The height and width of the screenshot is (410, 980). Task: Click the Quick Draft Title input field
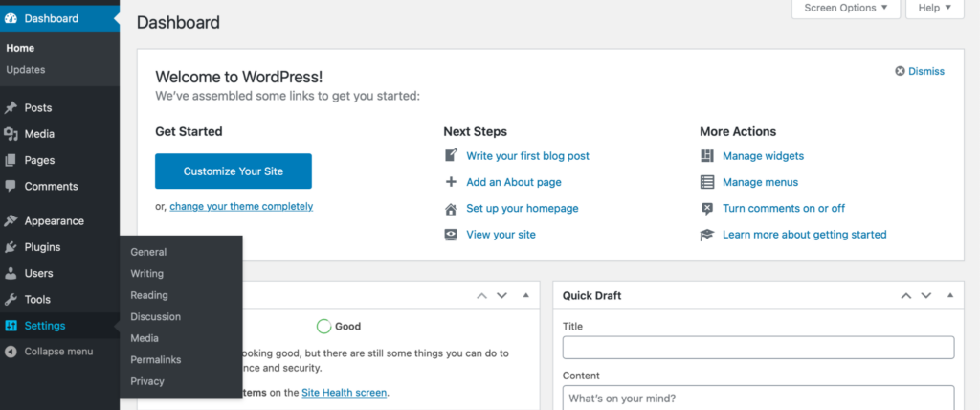coord(758,348)
